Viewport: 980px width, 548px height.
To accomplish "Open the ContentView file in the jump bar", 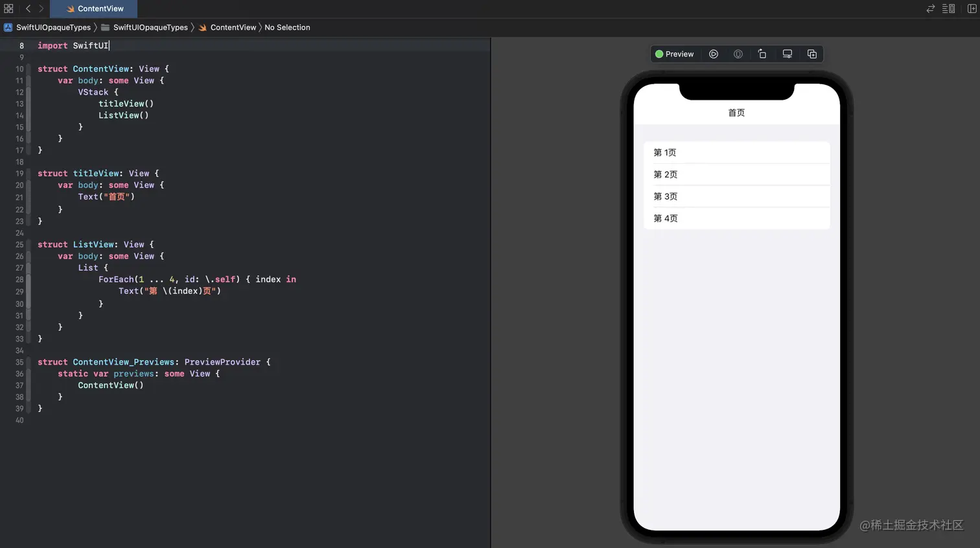I will pyautogui.click(x=227, y=27).
